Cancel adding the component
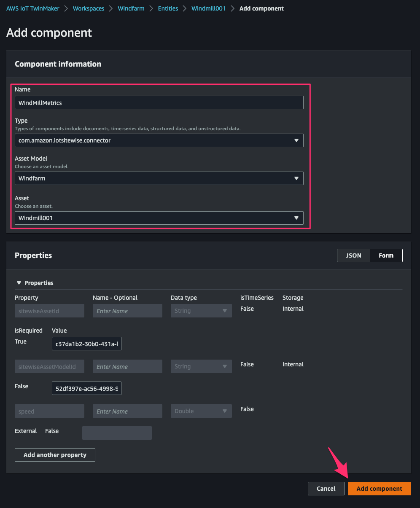 (x=326, y=489)
